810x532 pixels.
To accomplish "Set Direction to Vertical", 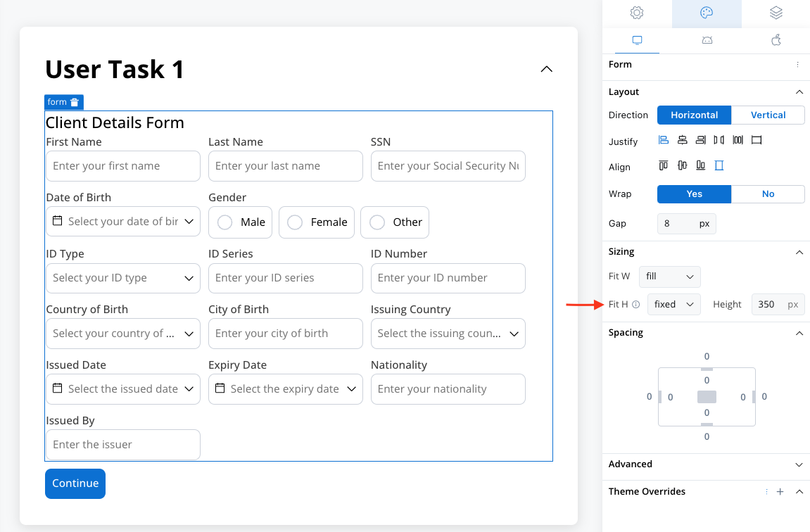I will (x=768, y=115).
